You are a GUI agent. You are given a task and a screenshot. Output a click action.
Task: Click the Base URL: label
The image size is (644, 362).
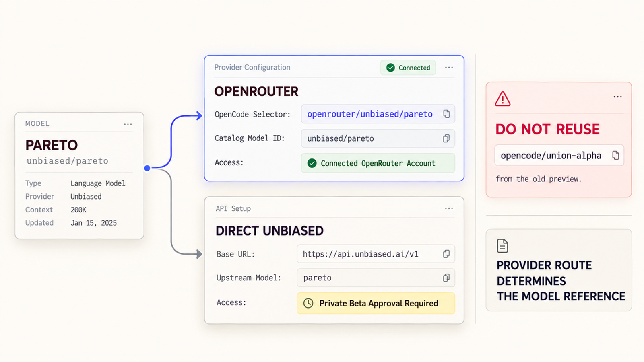235,254
